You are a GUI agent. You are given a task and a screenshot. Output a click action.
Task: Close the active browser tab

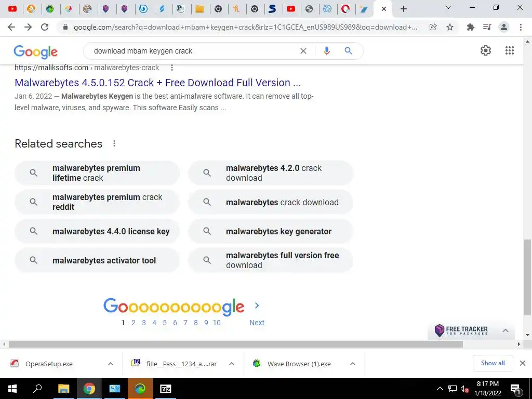click(x=384, y=9)
